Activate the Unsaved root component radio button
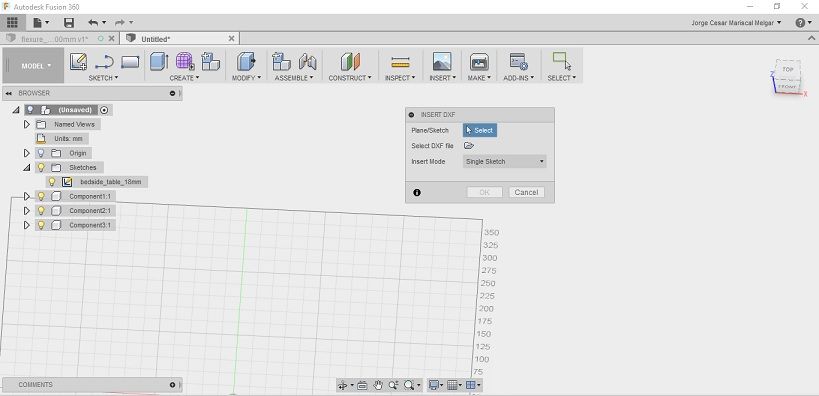 point(104,110)
